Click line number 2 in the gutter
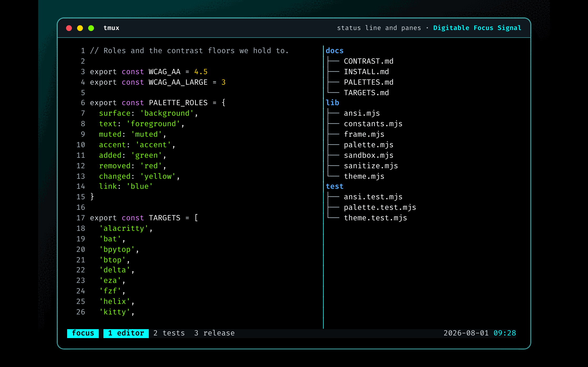588x367 pixels. click(83, 61)
